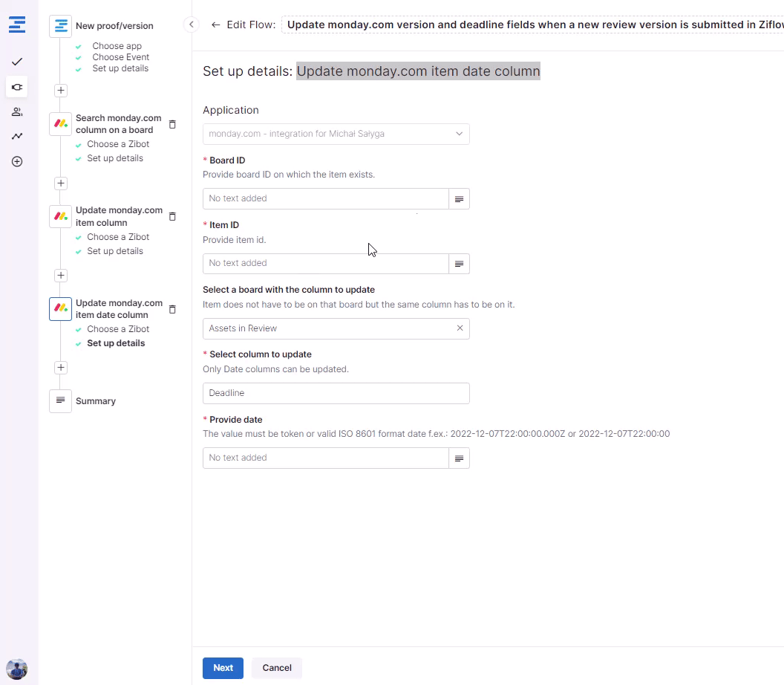Open Choose a Zibot under Search column step

pos(118,144)
